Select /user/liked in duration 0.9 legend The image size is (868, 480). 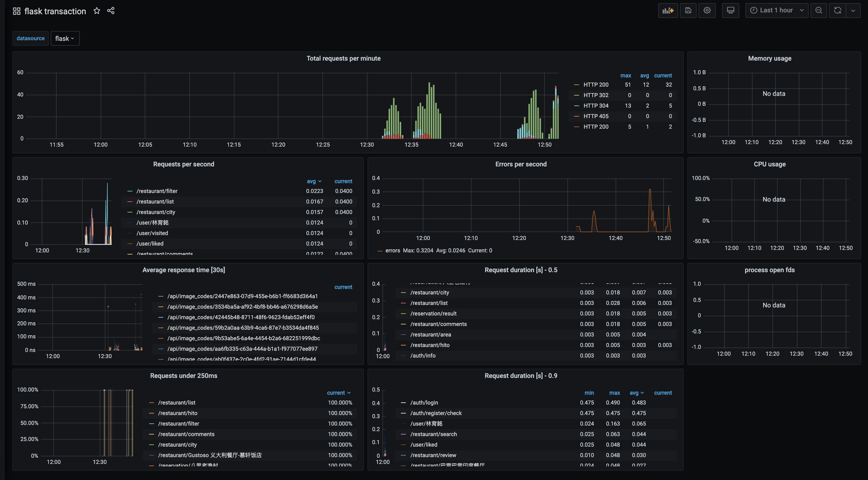click(x=423, y=445)
